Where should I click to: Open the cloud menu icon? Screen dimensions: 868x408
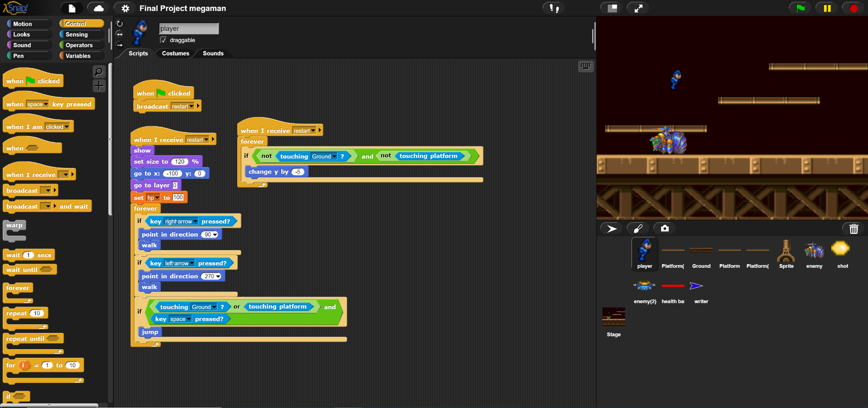(99, 8)
